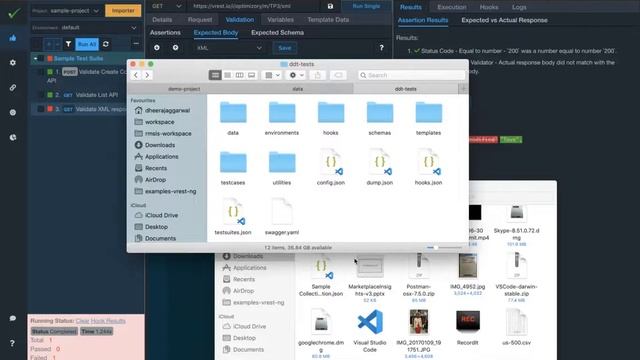Switch Finder to icon view

point(215,75)
